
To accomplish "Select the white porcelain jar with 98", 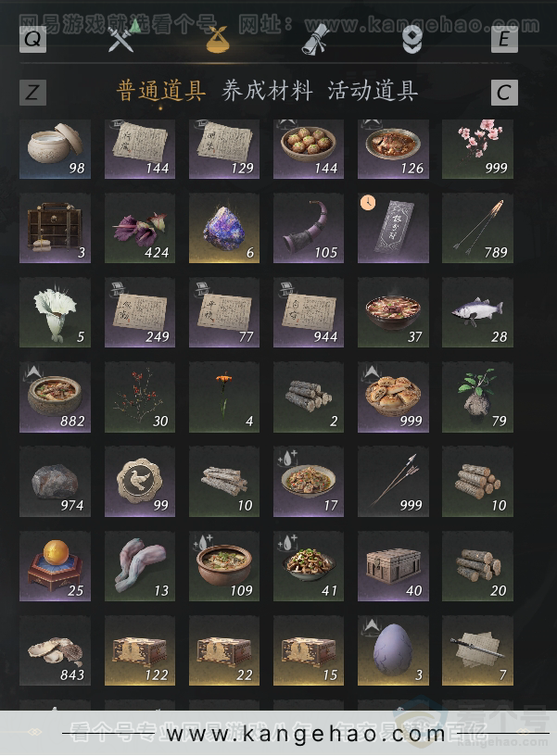I will click(55, 149).
